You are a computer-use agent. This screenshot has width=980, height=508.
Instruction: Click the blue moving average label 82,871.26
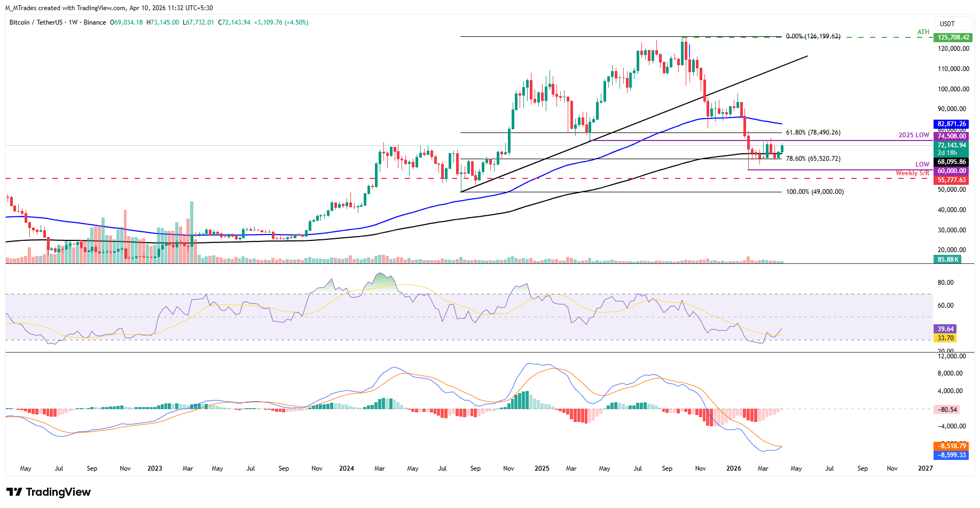tap(952, 124)
